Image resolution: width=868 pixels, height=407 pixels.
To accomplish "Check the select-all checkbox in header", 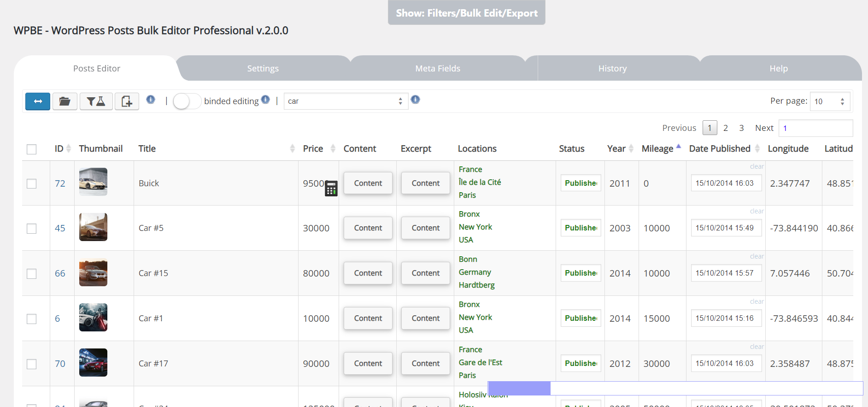I will coord(32,149).
